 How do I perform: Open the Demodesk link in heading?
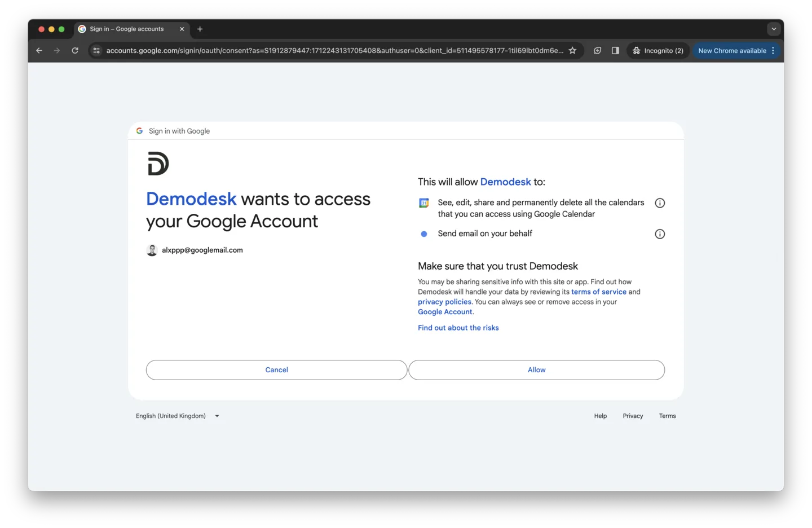pos(191,199)
